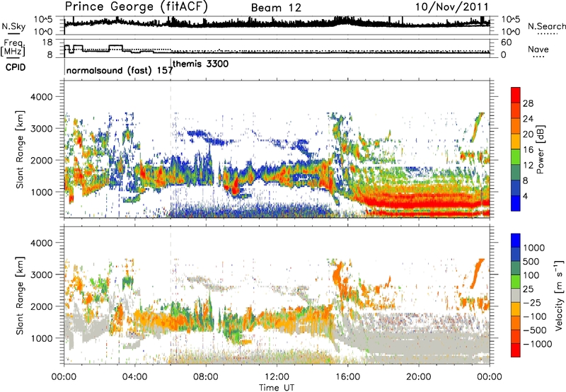Click the velocity color bar's gray segment

click(x=516, y=295)
